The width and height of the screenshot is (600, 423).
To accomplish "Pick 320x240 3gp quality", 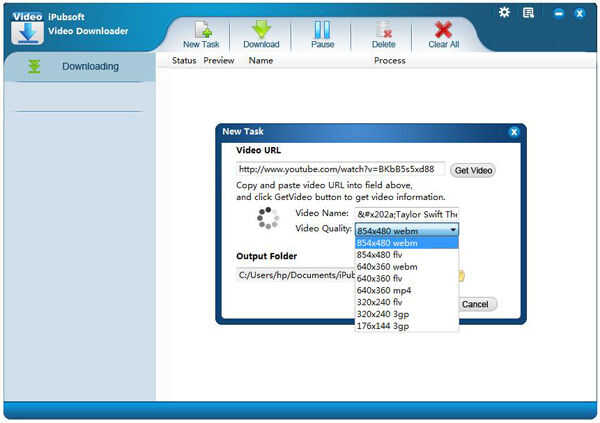I will pyautogui.click(x=407, y=314).
